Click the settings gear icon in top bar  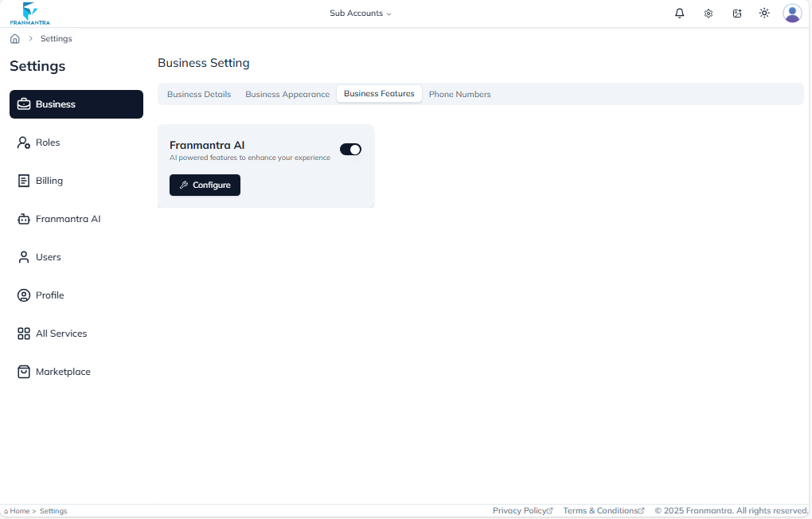[x=708, y=13]
